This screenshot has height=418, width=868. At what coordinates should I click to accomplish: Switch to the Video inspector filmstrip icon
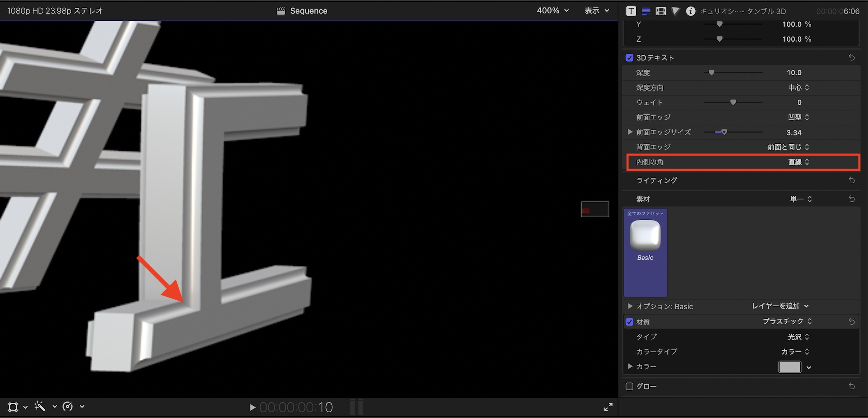(661, 11)
